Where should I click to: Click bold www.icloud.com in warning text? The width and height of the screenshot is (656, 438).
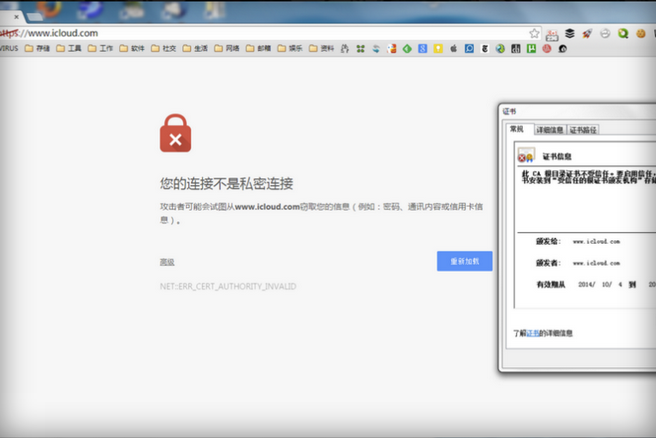[x=267, y=207]
